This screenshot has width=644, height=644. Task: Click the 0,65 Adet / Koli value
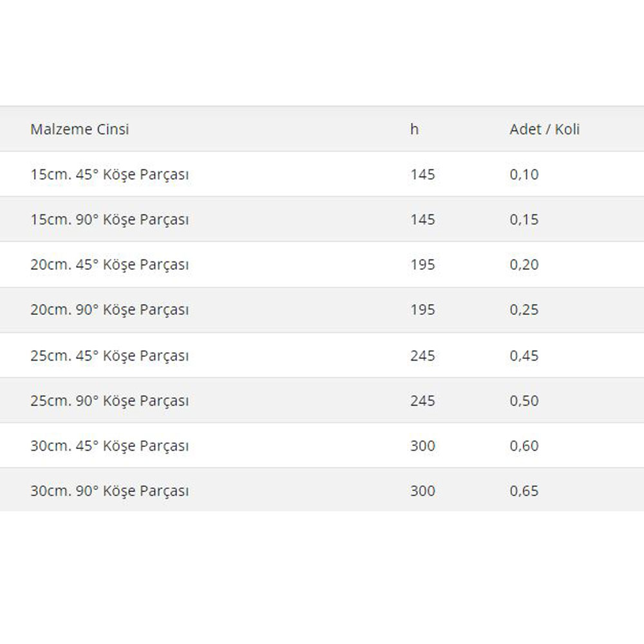pos(524,491)
